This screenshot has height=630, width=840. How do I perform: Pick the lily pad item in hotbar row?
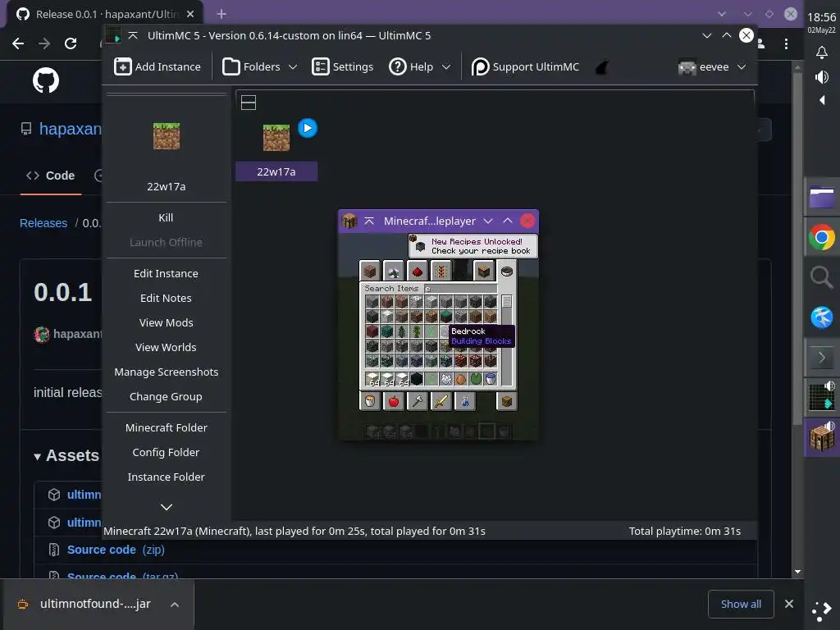coord(476,379)
